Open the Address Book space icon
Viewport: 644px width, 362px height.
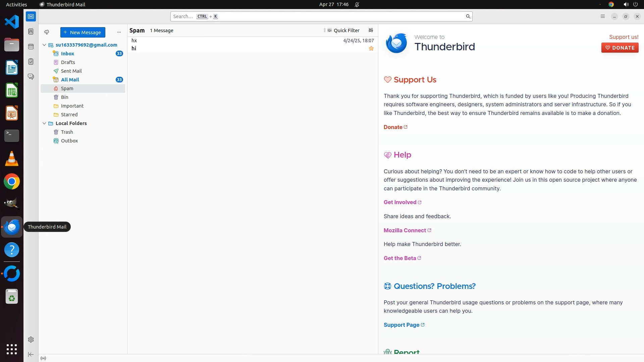point(31,32)
